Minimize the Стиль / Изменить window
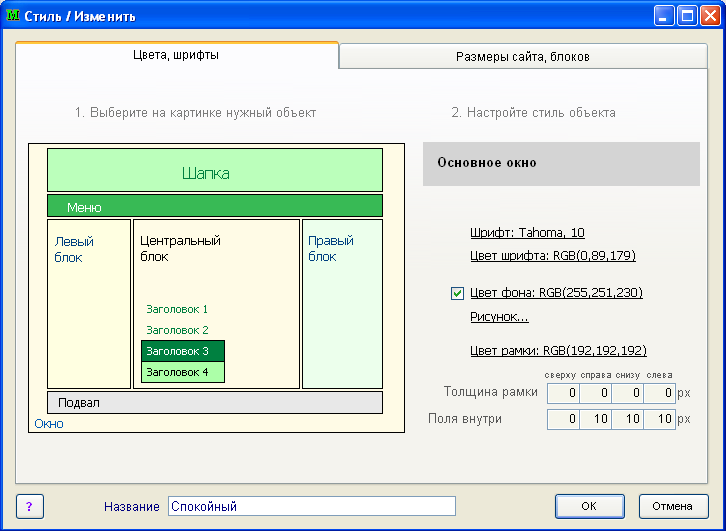This screenshot has height=531, width=726. click(664, 16)
